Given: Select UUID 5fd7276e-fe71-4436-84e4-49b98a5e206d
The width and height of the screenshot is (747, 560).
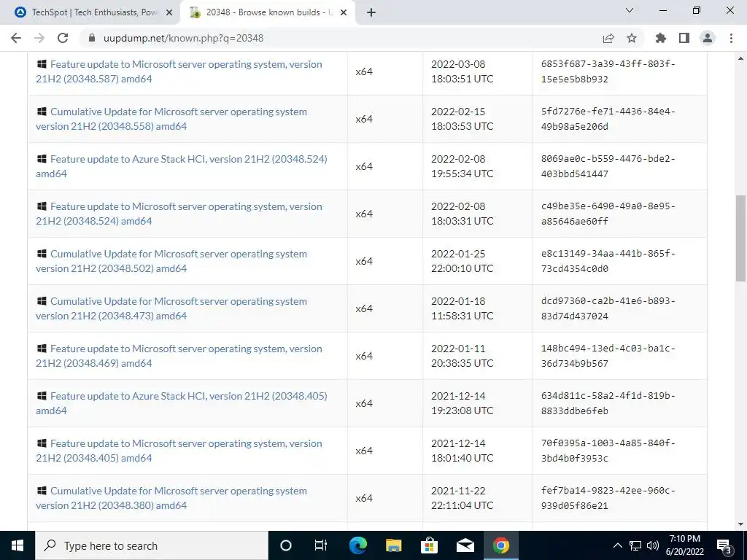Looking at the screenshot, I should [x=608, y=119].
